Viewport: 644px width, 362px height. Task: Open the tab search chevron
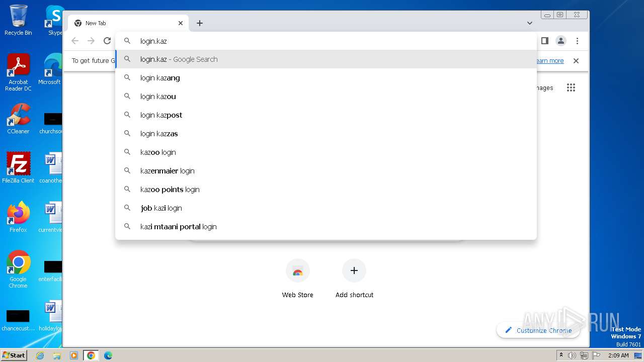click(x=530, y=23)
